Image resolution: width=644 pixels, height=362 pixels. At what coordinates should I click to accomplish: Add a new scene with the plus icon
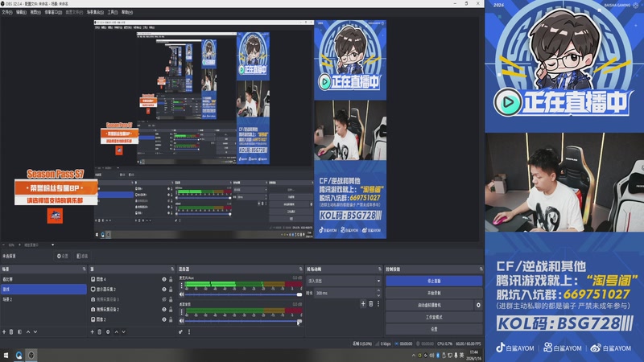[4, 331]
